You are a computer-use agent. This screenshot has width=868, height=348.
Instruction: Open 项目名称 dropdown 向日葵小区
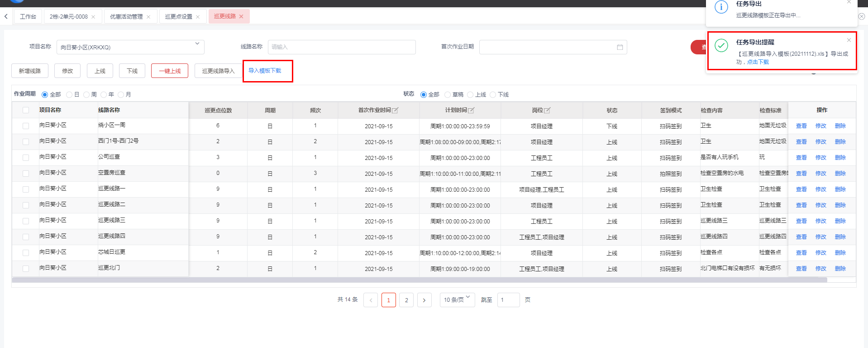(x=130, y=47)
